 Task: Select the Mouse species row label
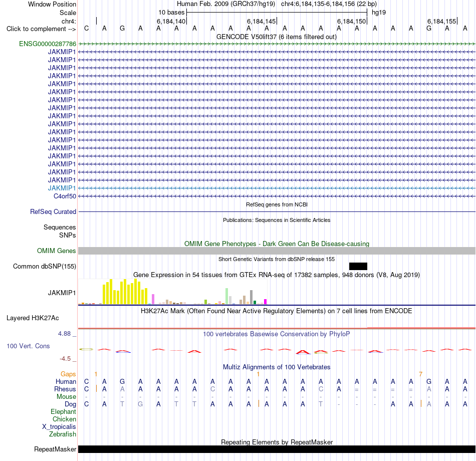coord(66,397)
